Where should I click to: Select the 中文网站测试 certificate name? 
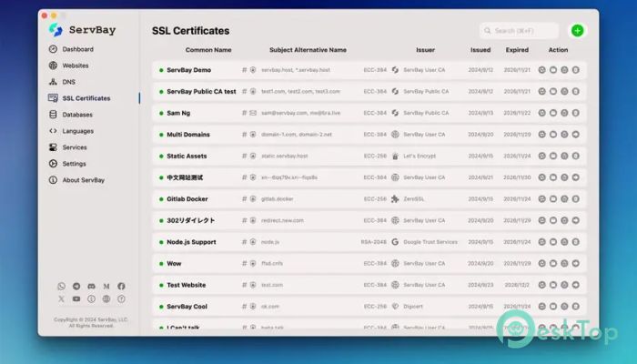tap(185, 177)
